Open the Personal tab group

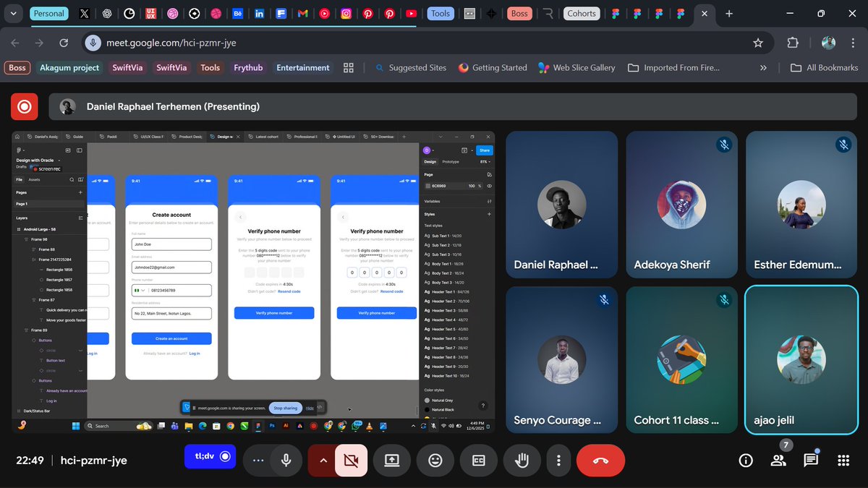coord(49,13)
